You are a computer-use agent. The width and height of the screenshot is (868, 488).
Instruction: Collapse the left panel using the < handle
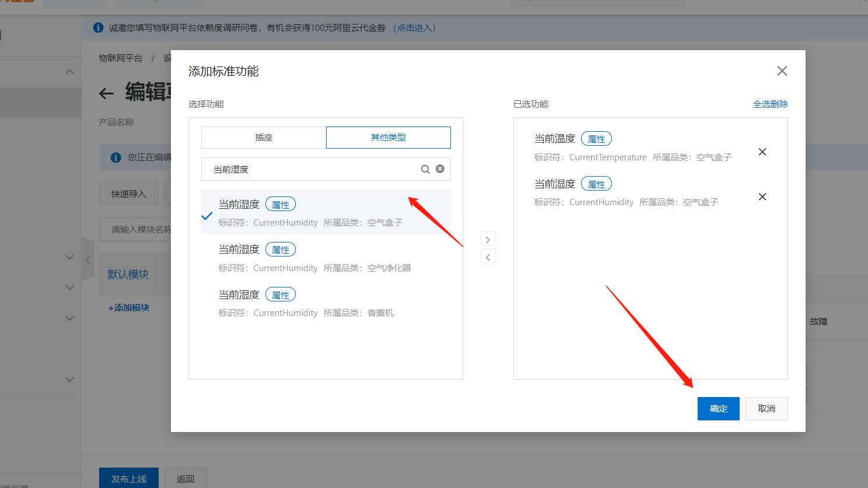click(87, 261)
